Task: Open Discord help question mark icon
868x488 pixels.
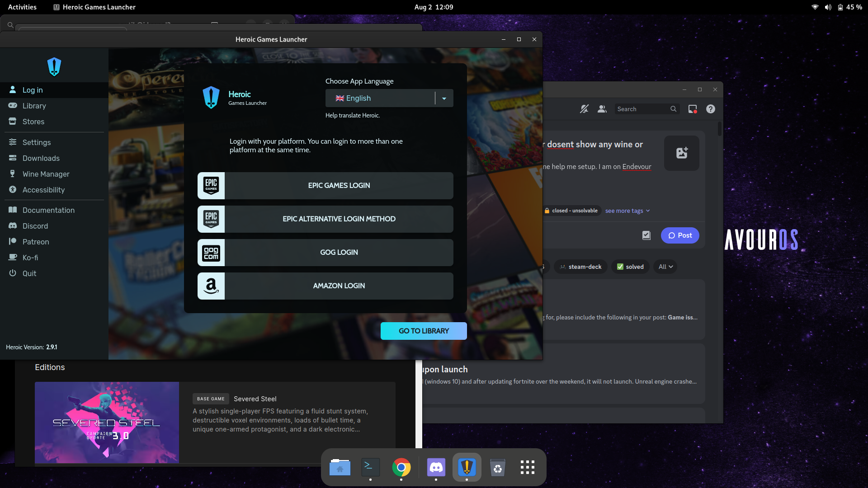Action: (710, 109)
